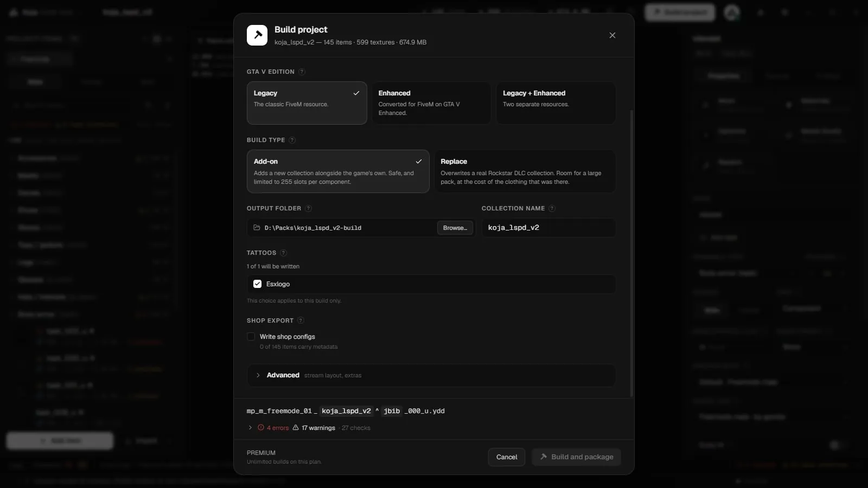Image resolution: width=868 pixels, height=488 pixels.
Task: Expand the errors and warnings details chevron
Action: [250, 428]
